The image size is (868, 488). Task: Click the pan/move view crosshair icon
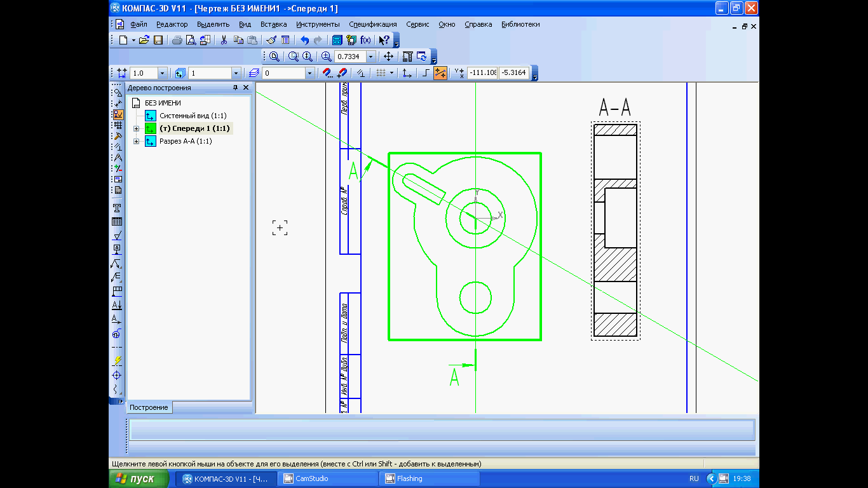389,57
